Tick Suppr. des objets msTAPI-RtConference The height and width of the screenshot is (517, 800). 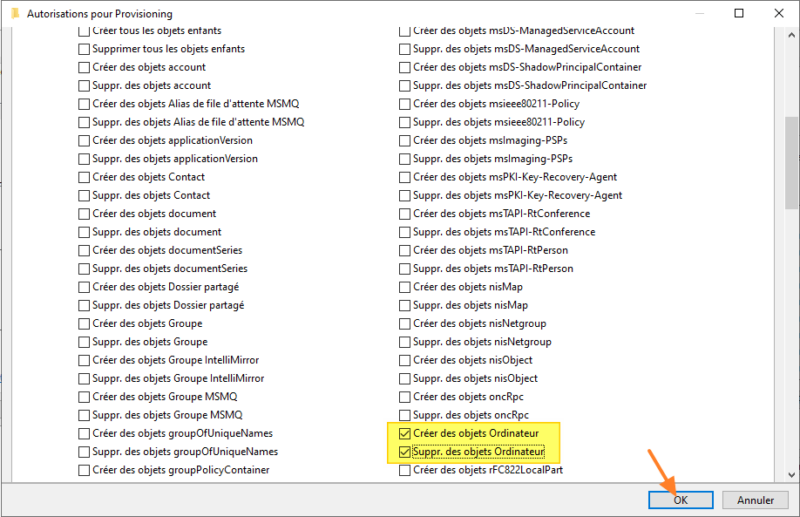click(405, 232)
